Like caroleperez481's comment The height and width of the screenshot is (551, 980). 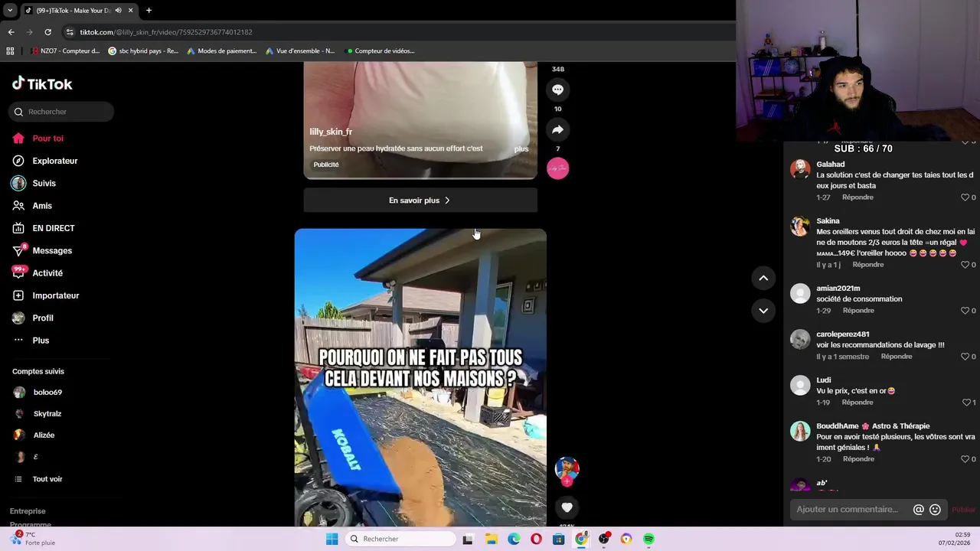965,357
